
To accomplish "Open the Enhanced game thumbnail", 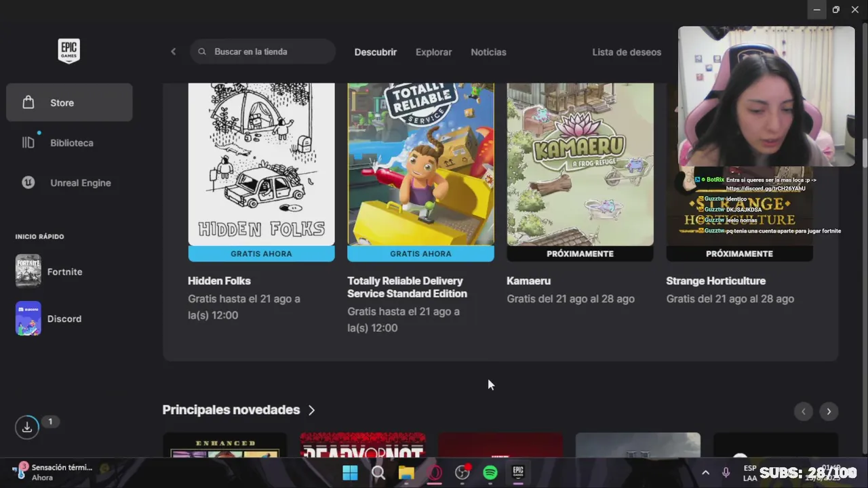I will 224,445.
